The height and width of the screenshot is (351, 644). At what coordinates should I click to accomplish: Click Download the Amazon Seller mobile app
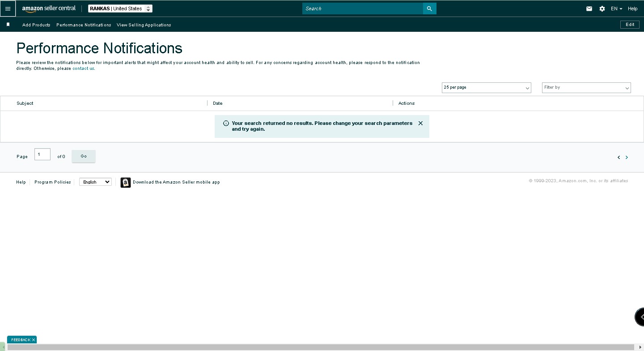[176, 182]
